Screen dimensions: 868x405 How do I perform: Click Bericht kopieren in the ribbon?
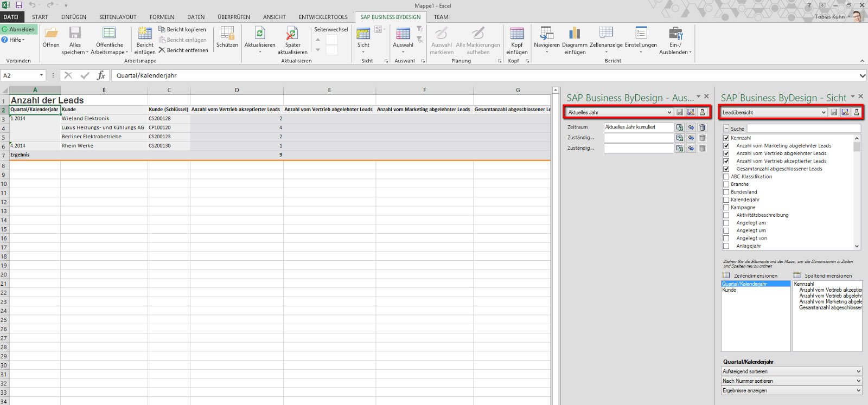[x=182, y=29]
